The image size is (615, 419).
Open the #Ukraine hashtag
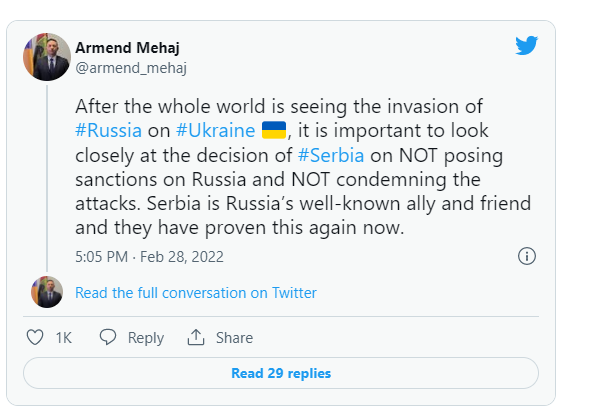click(215, 130)
